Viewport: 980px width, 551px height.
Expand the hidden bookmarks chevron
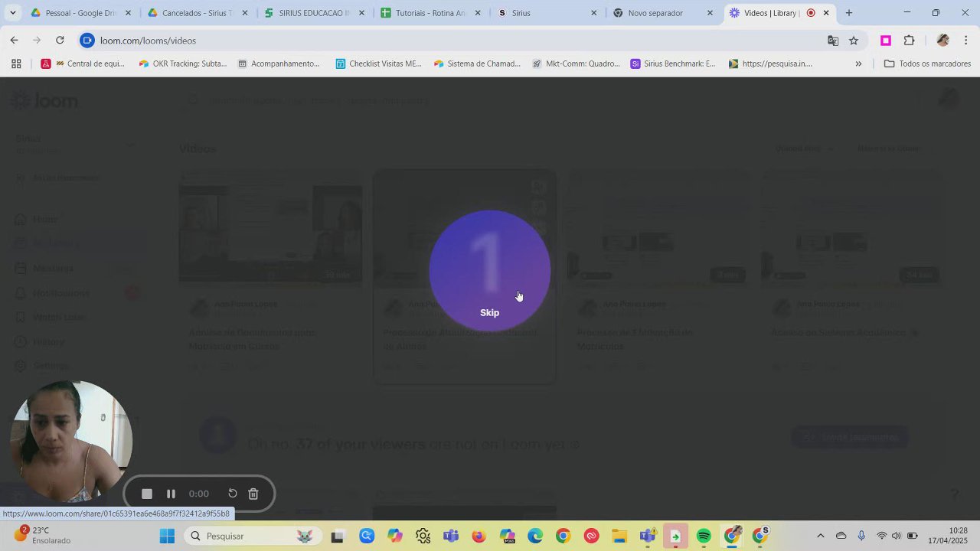858,64
